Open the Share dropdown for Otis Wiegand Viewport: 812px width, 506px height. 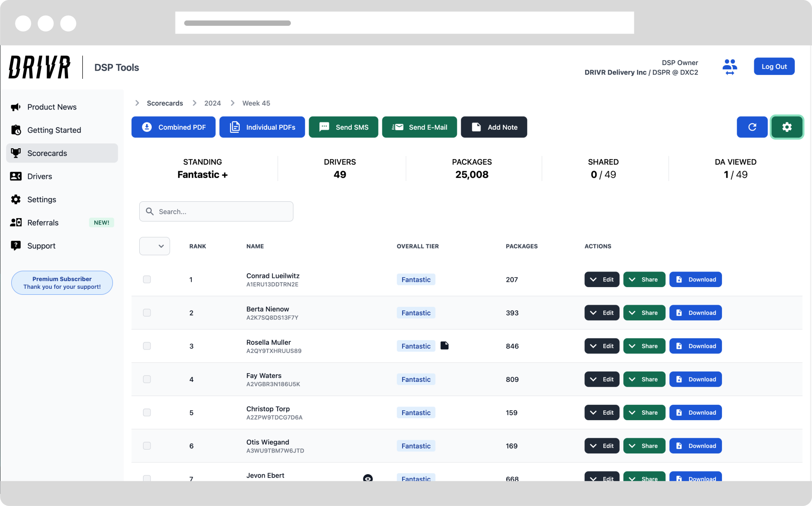pyautogui.click(x=644, y=446)
